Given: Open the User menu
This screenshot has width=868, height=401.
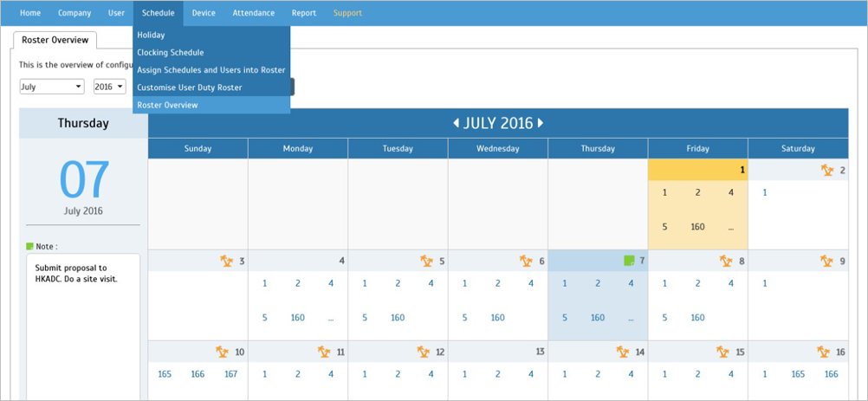Looking at the screenshot, I should click(116, 13).
